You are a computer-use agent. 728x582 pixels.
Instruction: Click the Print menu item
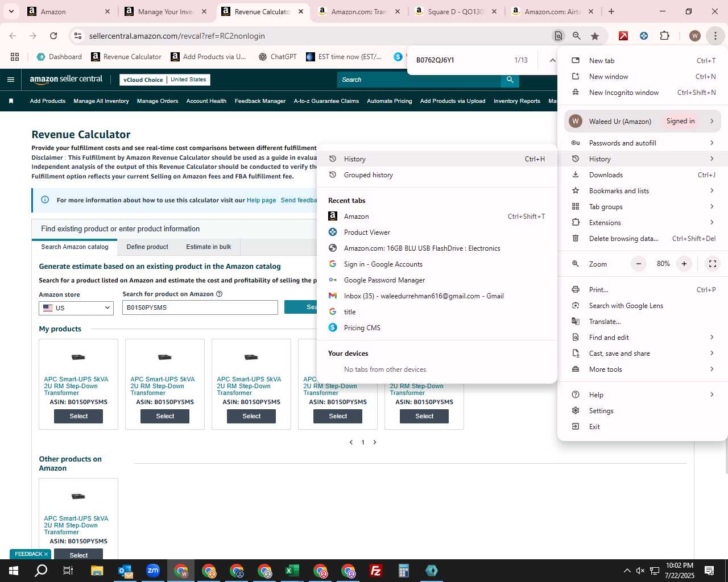point(643,289)
